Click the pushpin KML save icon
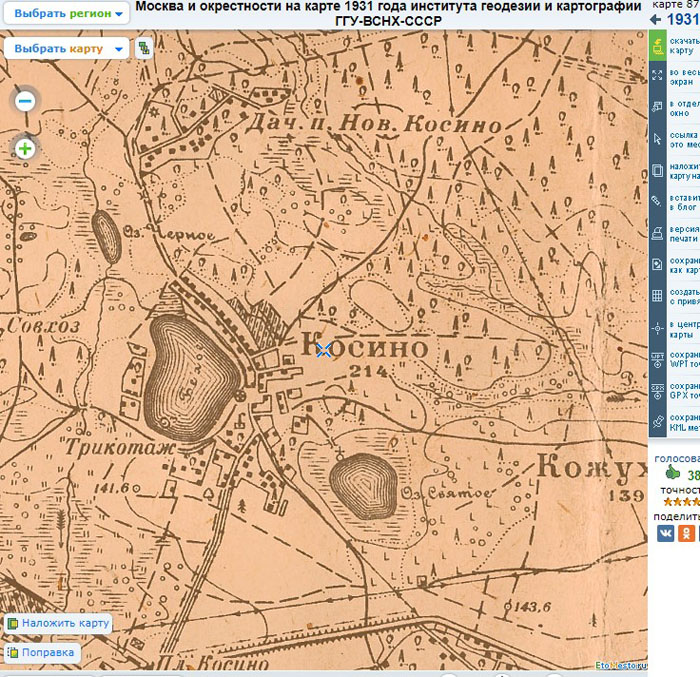This screenshot has width=700, height=677. pyautogui.click(x=657, y=422)
